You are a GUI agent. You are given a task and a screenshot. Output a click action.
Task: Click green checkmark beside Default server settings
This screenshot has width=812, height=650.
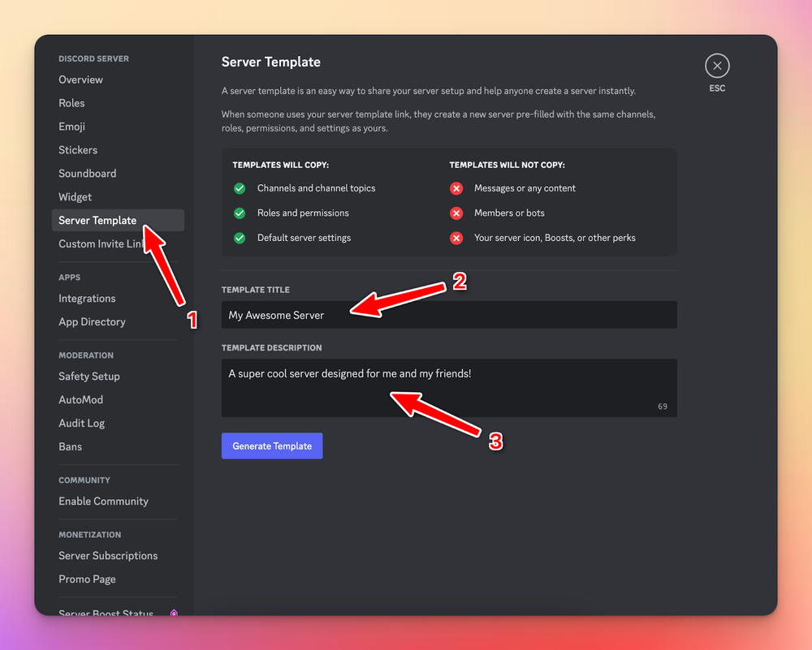coord(240,239)
